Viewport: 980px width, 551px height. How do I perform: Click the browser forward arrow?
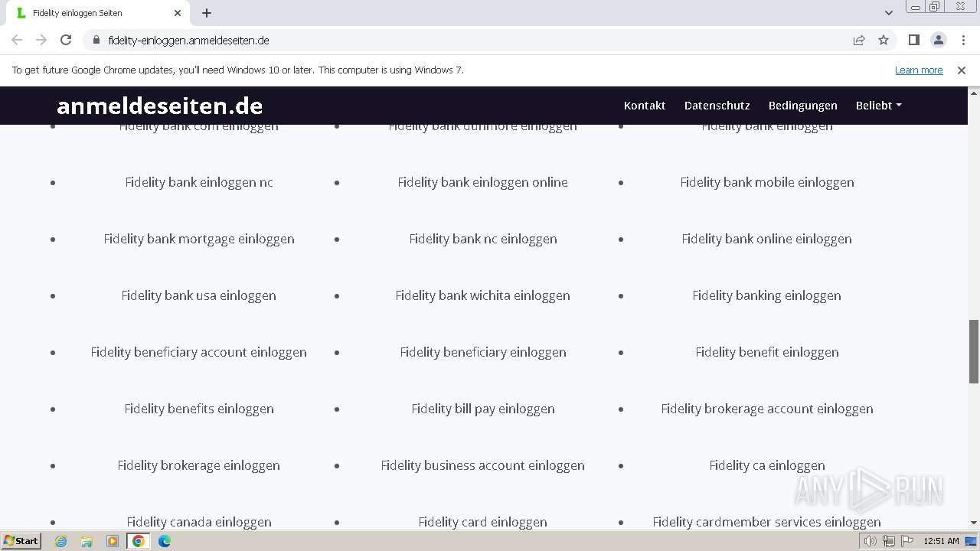tap(41, 40)
